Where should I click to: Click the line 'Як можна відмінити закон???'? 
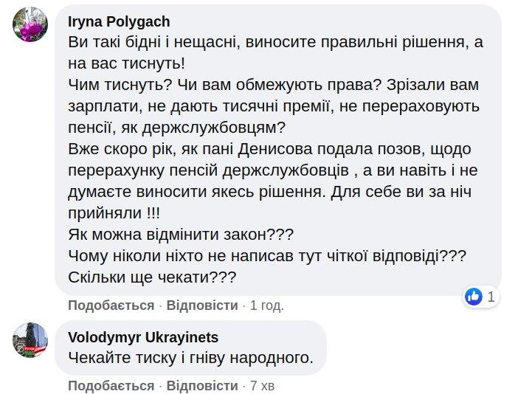click(x=181, y=235)
